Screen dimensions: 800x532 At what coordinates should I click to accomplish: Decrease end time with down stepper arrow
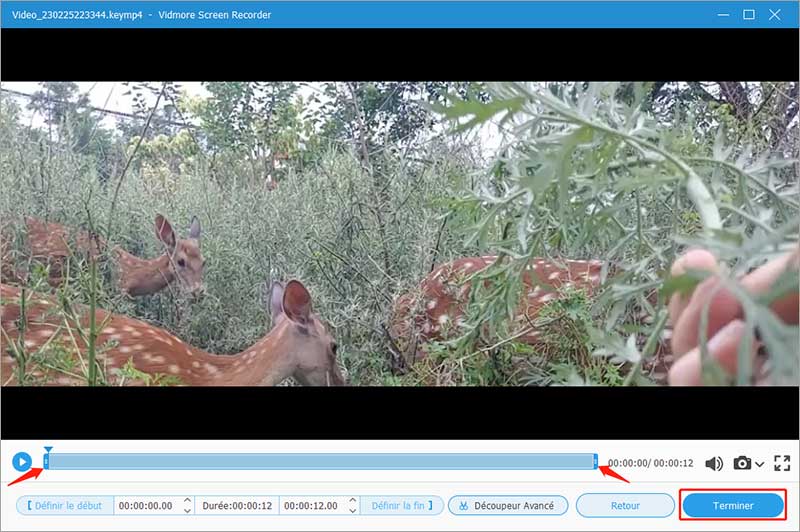[353, 511]
